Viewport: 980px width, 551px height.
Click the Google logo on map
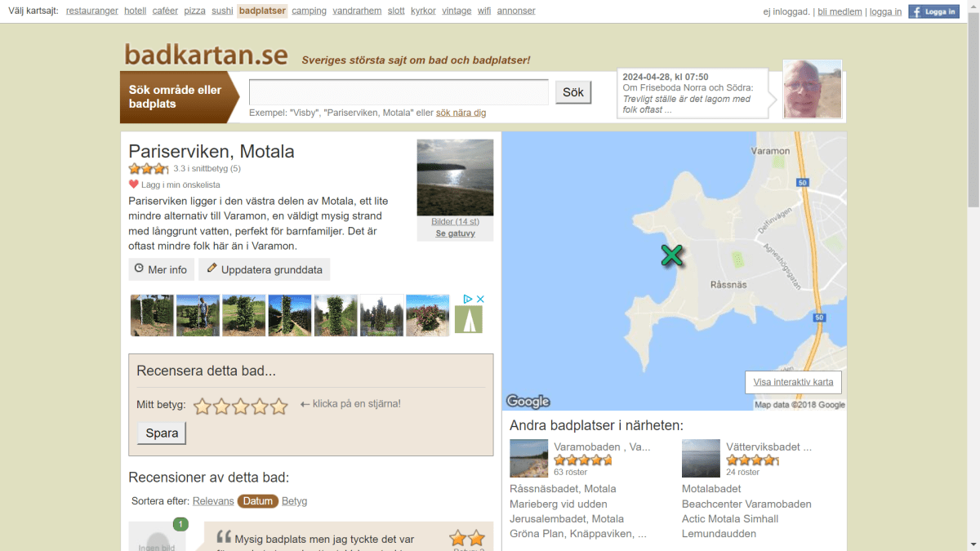(x=528, y=401)
